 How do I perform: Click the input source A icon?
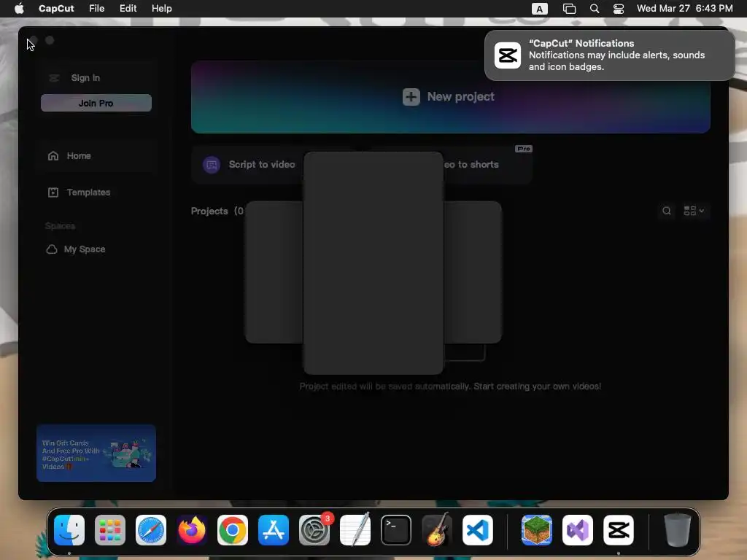pyautogui.click(x=539, y=9)
